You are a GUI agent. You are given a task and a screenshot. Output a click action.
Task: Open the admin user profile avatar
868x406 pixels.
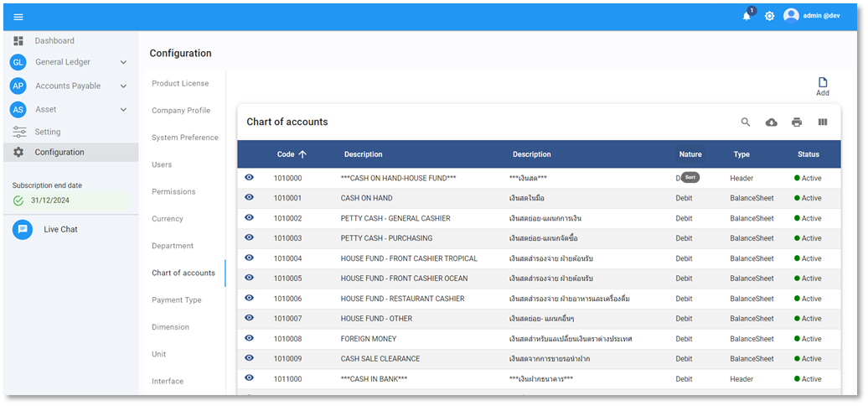(791, 16)
